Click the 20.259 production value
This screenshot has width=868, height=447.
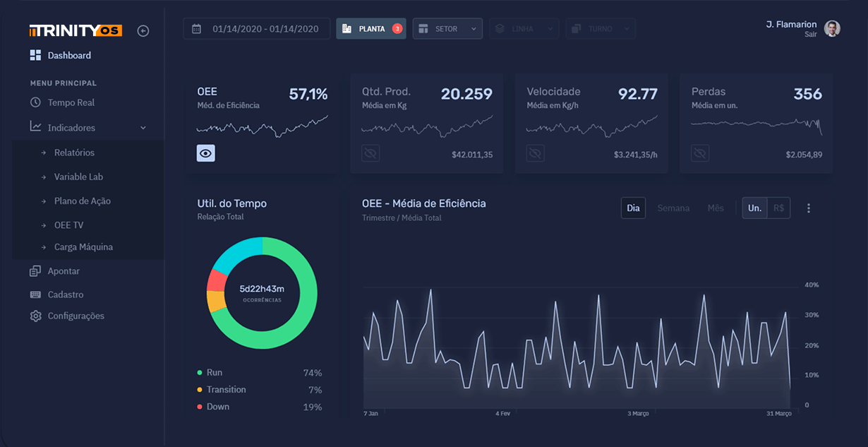click(466, 94)
